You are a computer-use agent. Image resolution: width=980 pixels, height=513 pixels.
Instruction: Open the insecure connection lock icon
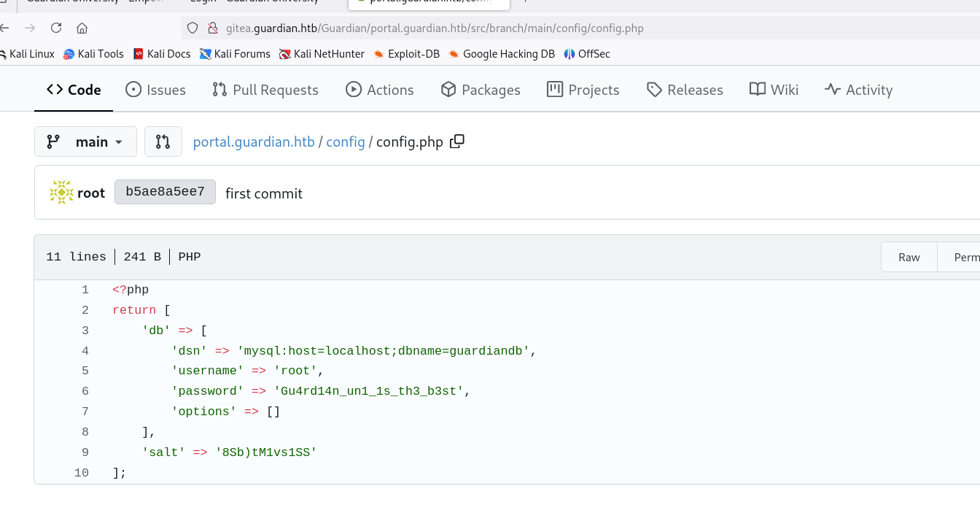(x=213, y=28)
